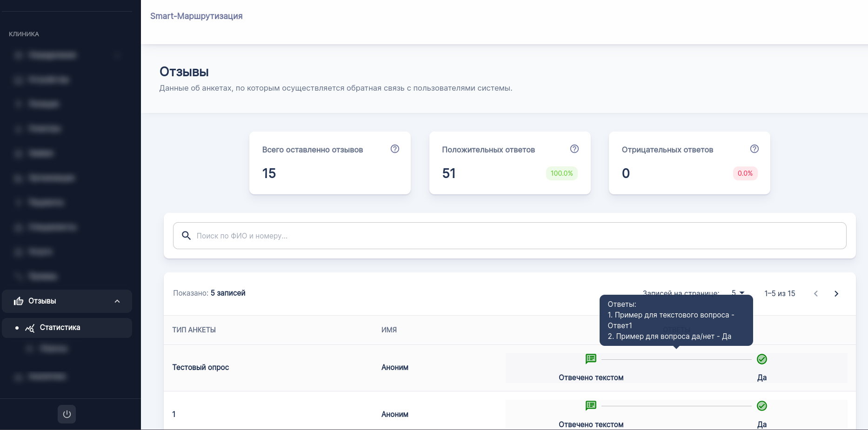The height and width of the screenshot is (430, 868).
Task: Click the Отзывы thumbs-up sidebar icon
Action: coord(19,301)
